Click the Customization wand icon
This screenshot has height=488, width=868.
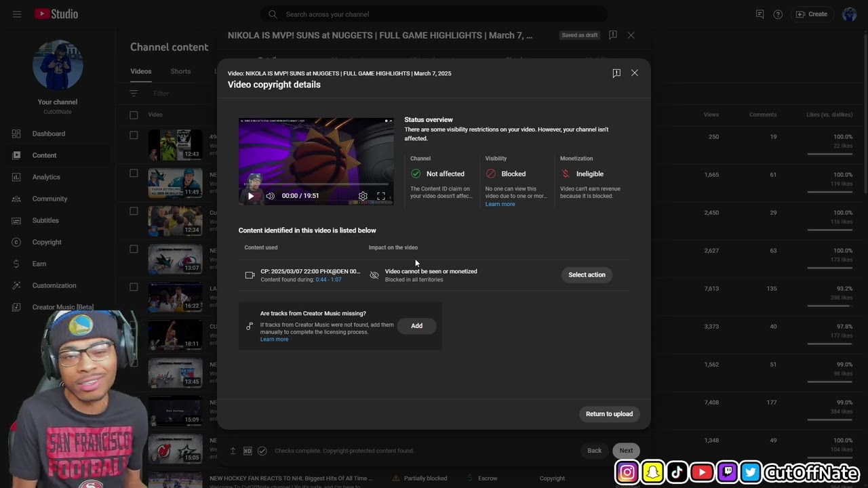[x=17, y=285]
